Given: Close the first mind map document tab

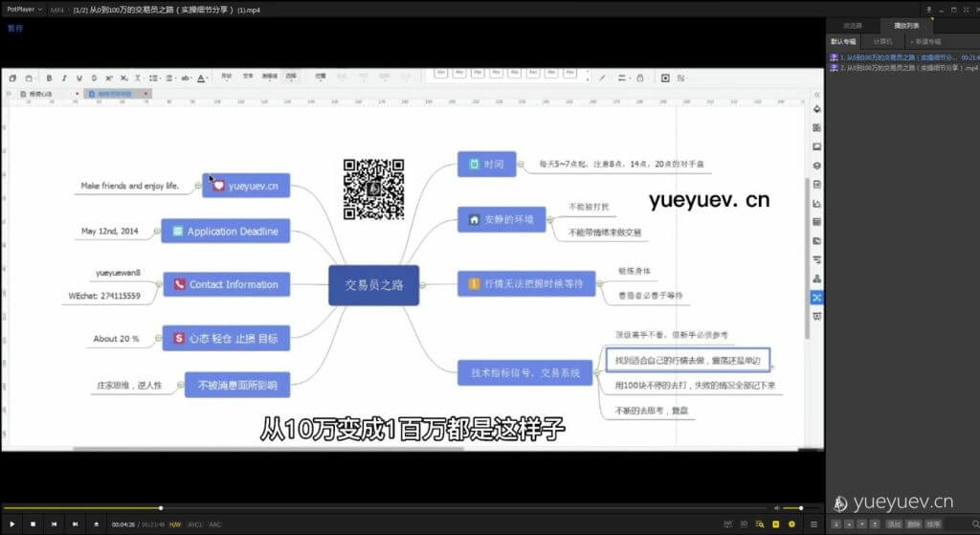Looking at the screenshot, I should (77, 94).
